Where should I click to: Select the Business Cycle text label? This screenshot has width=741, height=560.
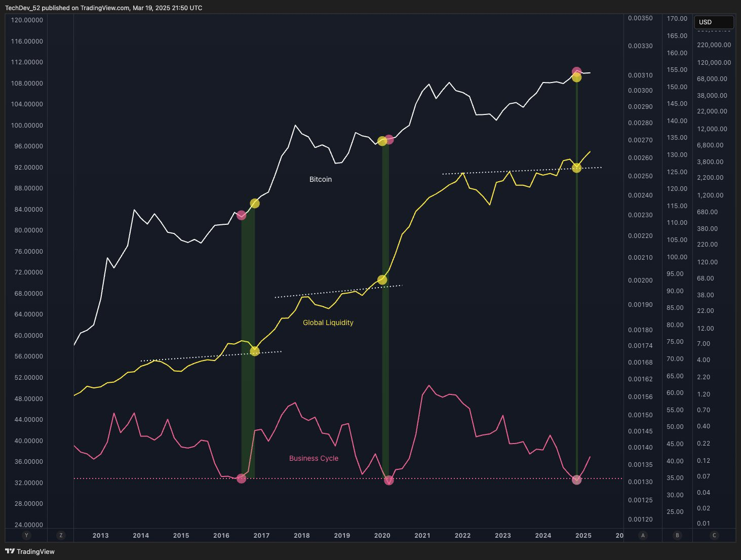314,458
